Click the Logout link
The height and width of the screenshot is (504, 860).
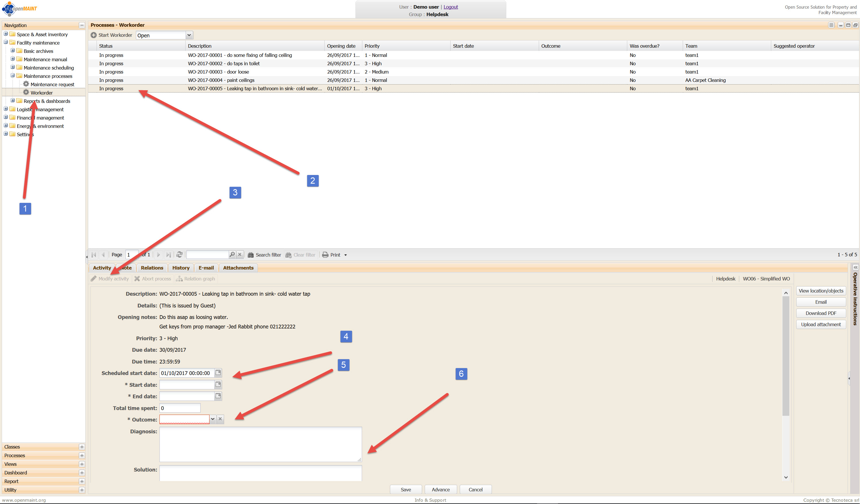tap(451, 7)
